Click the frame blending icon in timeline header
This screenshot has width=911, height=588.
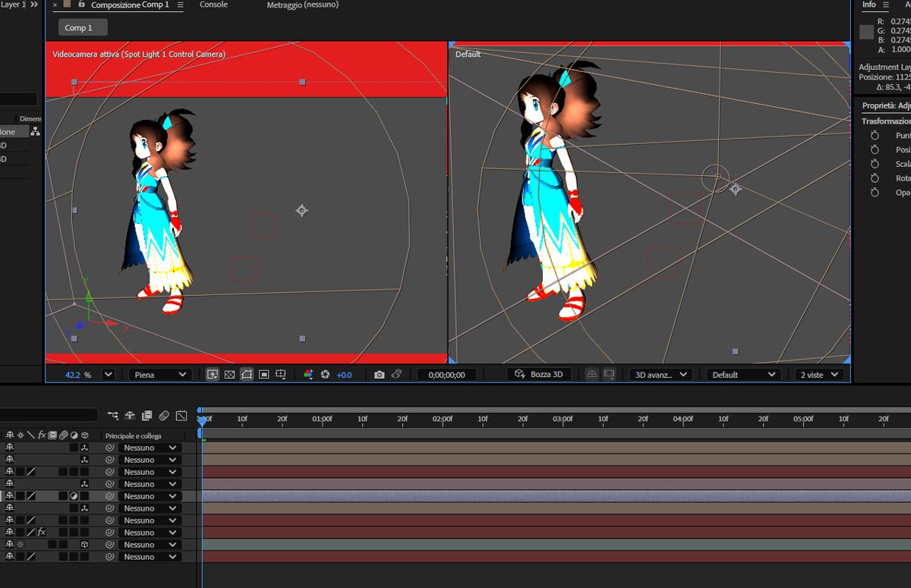click(x=147, y=416)
